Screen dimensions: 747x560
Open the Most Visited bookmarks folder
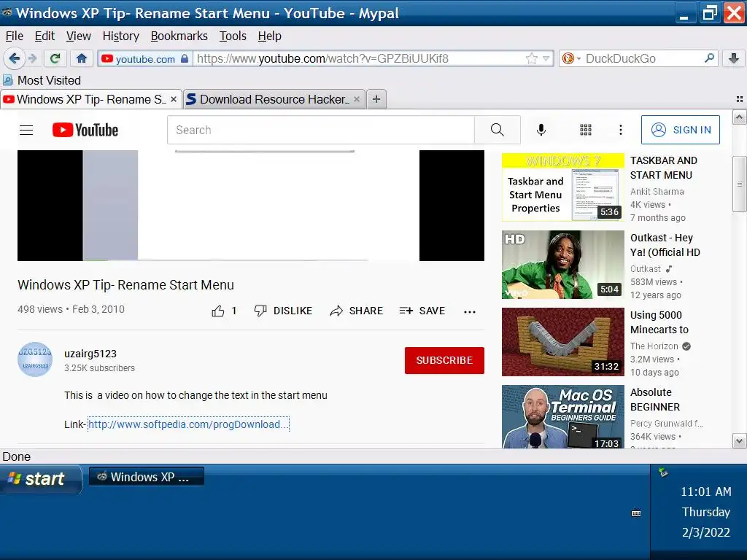42,80
